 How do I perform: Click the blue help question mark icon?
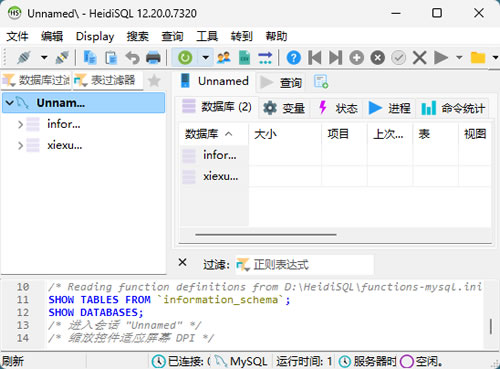(293, 58)
